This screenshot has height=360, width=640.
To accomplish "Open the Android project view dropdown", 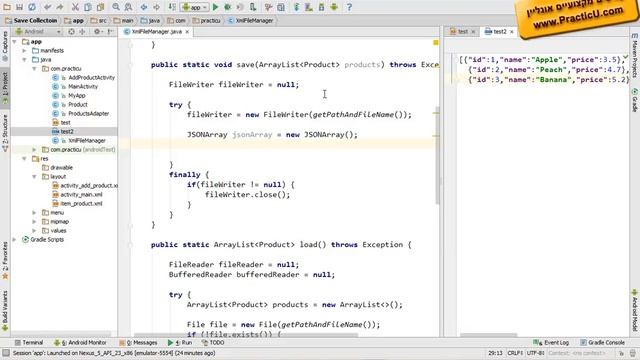I will click(38, 31).
